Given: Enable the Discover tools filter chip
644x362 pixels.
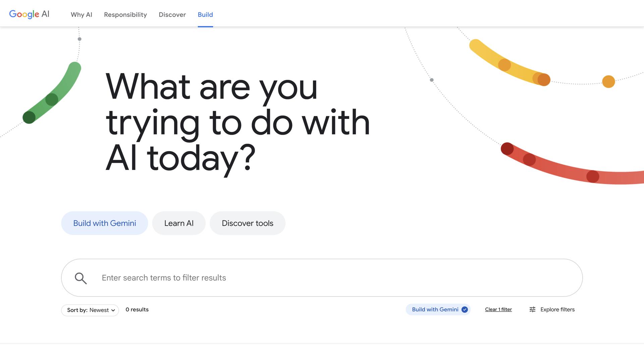Looking at the screenshot, I should (247, 223).
